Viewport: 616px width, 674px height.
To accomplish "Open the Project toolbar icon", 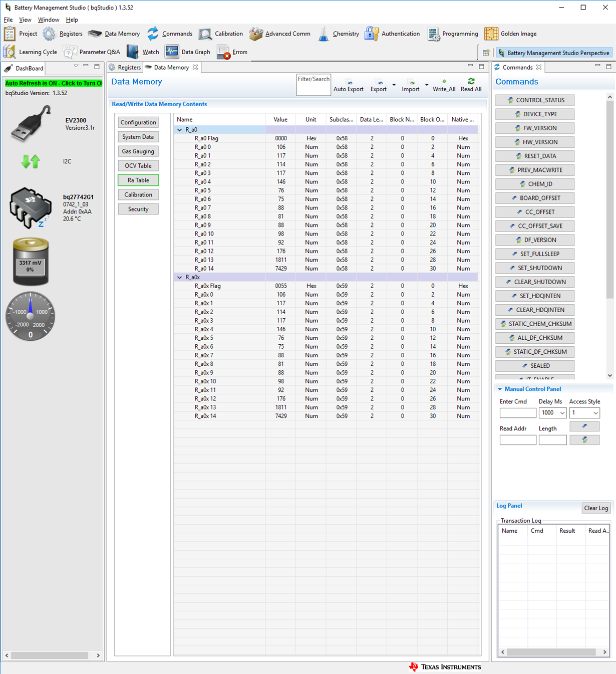I will point(10,34).
